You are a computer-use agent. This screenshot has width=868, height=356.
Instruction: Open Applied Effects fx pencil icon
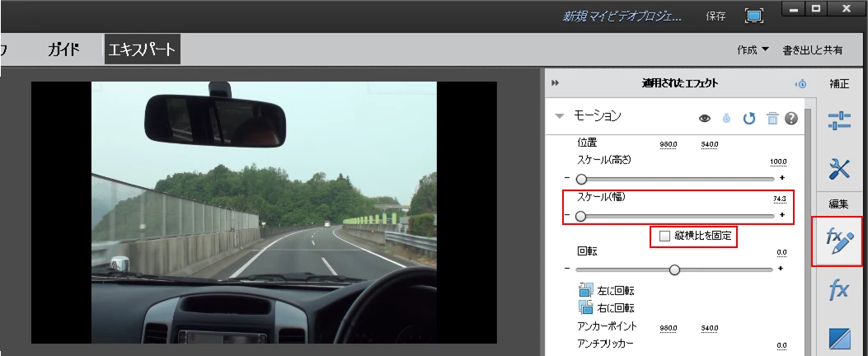click(x=839, y=242)
